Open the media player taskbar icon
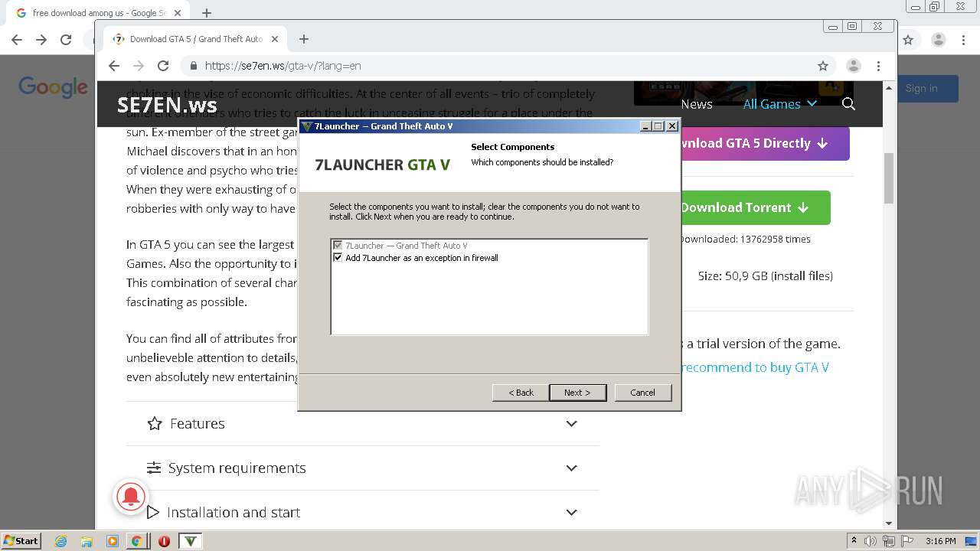The width and height of the screenshot is (980, 551). (112, 541)
